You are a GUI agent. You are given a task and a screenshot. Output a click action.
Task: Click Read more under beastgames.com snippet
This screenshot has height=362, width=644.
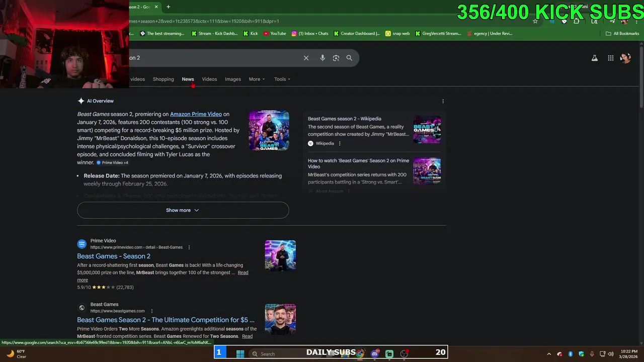point(247,336)
